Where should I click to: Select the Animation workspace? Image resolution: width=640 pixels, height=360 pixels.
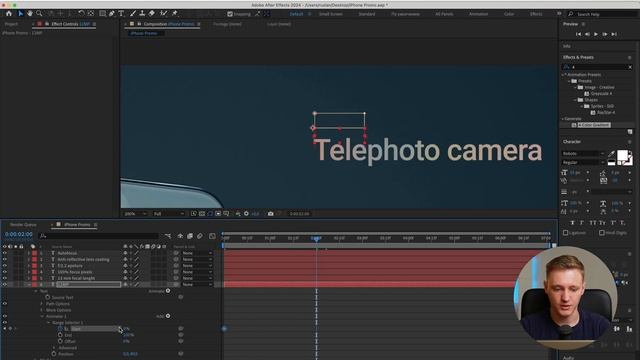click(478, 14)
